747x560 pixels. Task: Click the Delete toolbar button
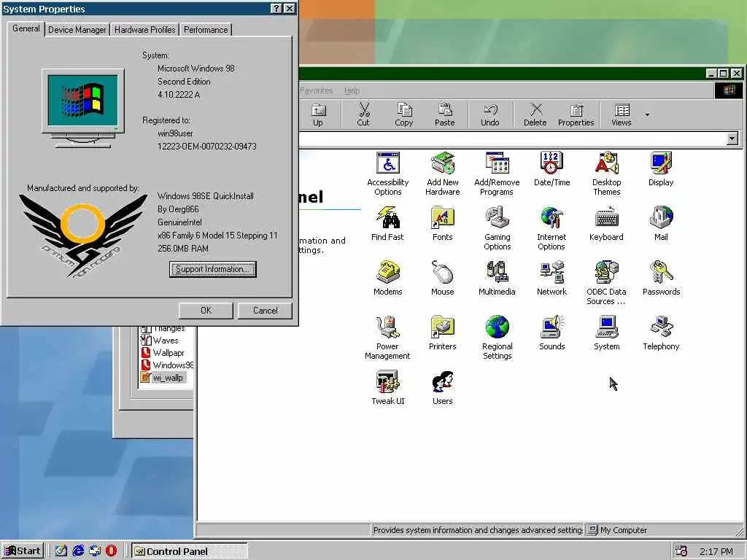coord(535,114)
